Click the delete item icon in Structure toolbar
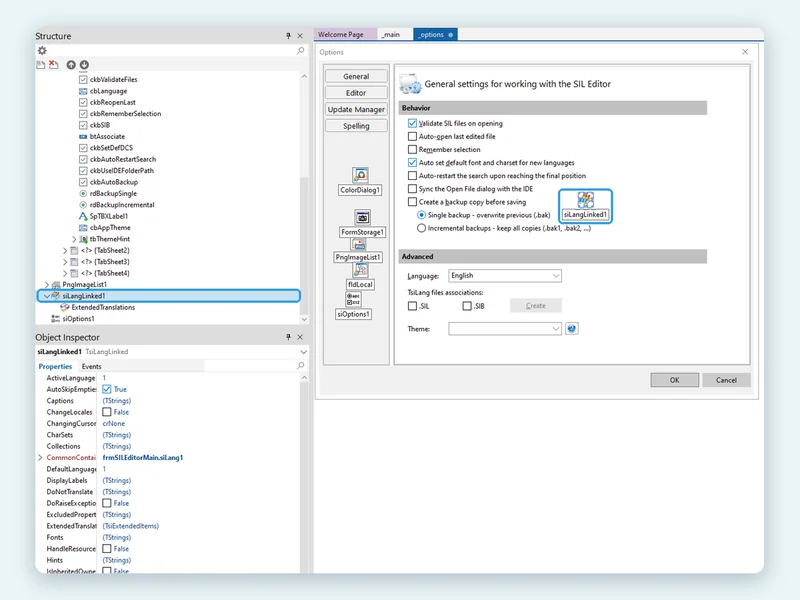Viewport: 800px width, 600px height. pos(54,65)
